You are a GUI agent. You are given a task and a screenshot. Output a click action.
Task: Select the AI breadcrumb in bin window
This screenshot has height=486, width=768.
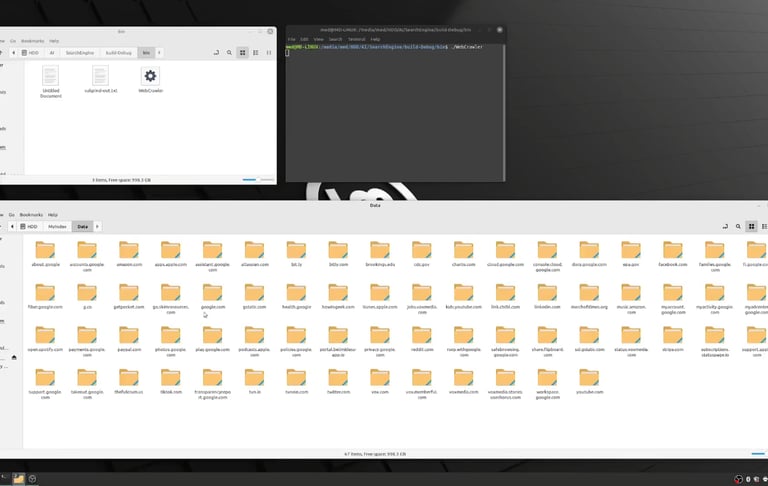pyautogui.click(x=51, y=52)
